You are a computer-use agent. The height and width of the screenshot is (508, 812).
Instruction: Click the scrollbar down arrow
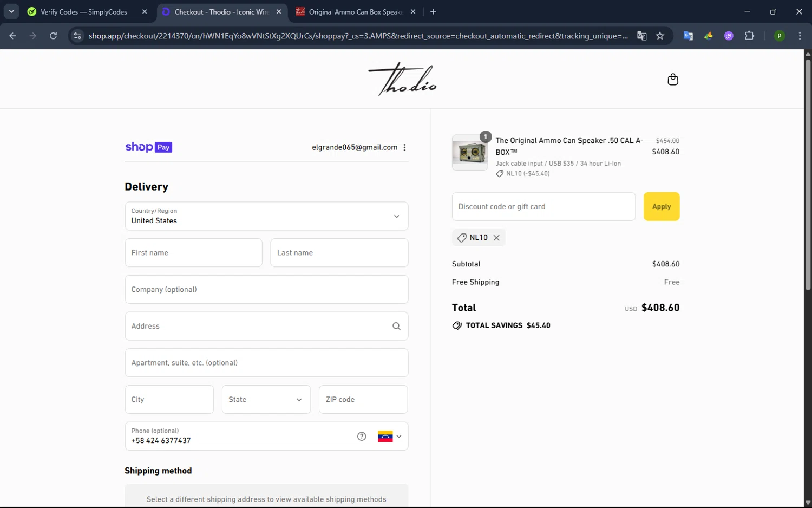pyautogui.click(x=808, y=503)
